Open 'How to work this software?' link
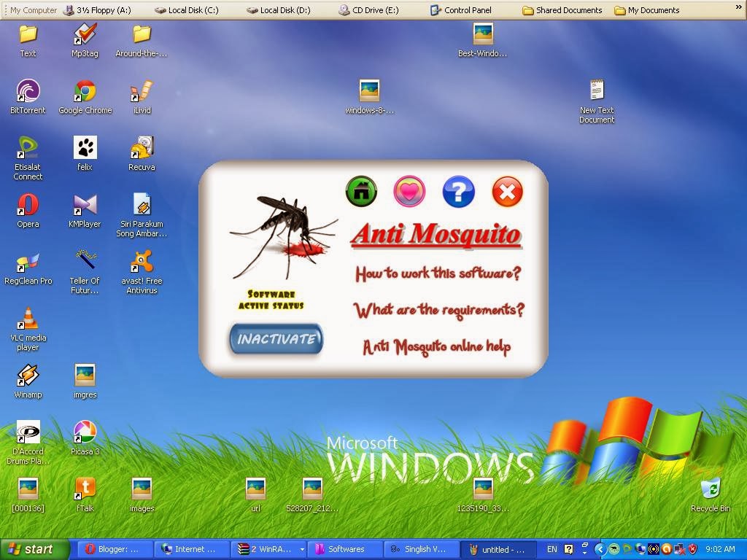Viewport: 747px width, 560px height. [x=438, y=273]
